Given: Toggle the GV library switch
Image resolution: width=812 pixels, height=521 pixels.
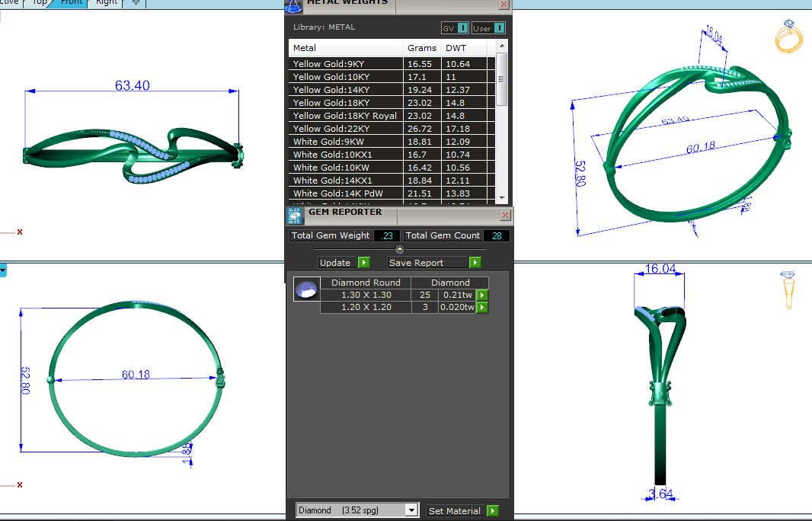Looking at the screenshot, I should click(x=462, y=28).
